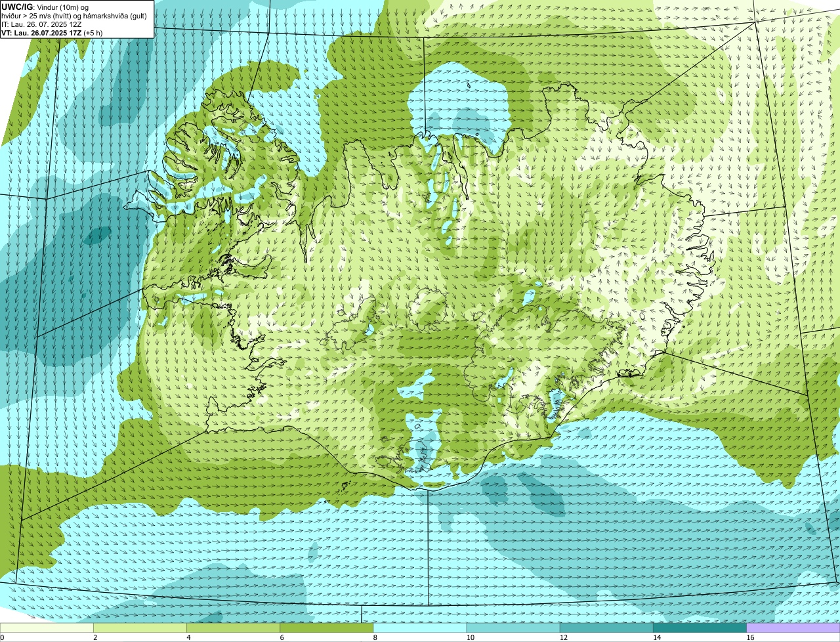The width and height of the screenshot is (840, 642).
Task: Select the light cyan 8–10 legend swatch
Action: click(x=421, y=628)
